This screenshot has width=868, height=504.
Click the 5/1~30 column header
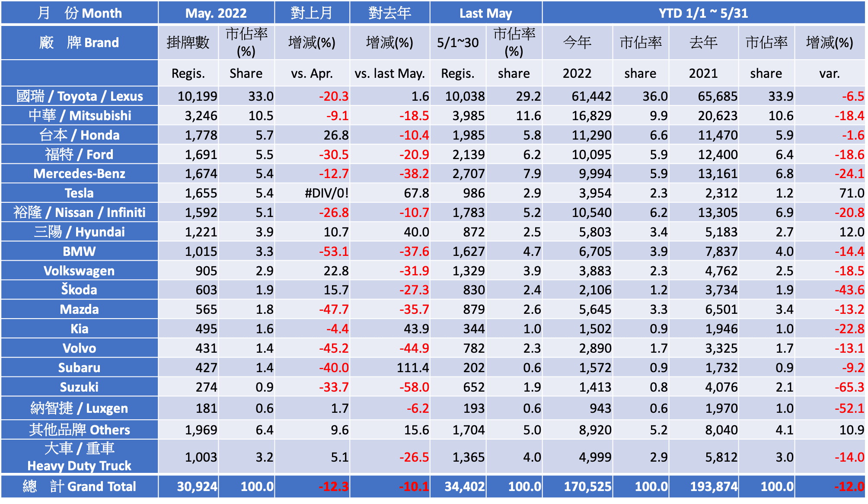(458, 42)
